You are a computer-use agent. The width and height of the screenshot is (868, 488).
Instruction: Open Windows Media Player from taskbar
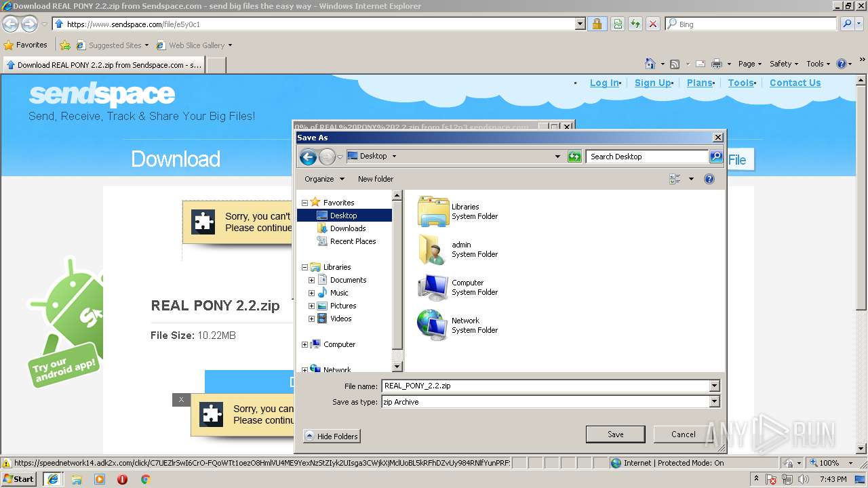point(100,479)
